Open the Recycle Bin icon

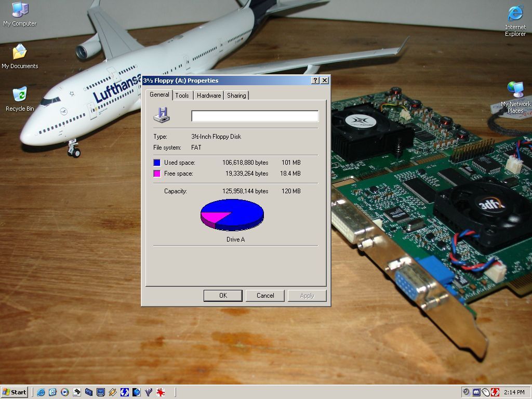[20, 99]
